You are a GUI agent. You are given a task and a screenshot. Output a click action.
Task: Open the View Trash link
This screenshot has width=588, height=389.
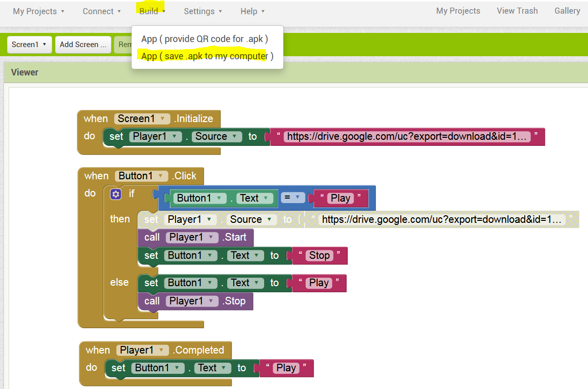517,11
